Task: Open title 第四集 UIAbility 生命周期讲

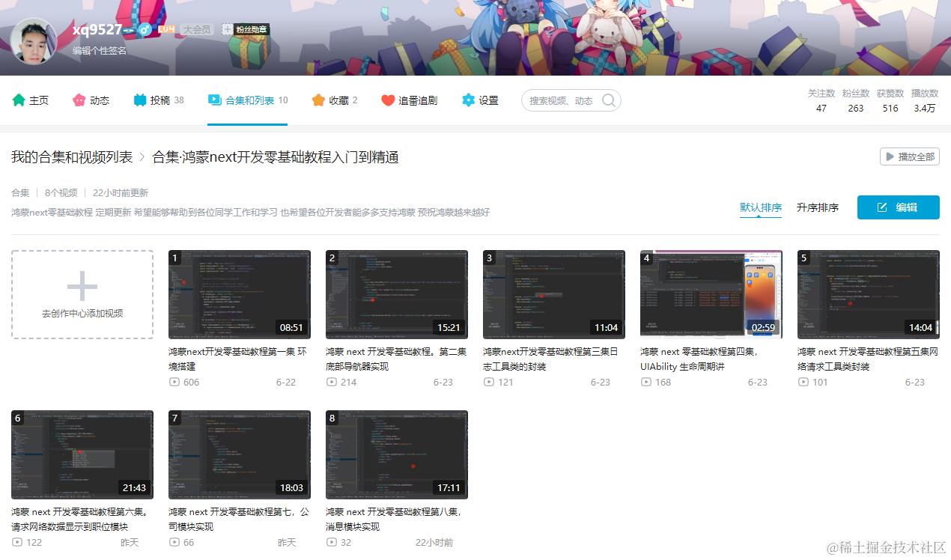Action: pyautogui.click(x=699, y=359)
